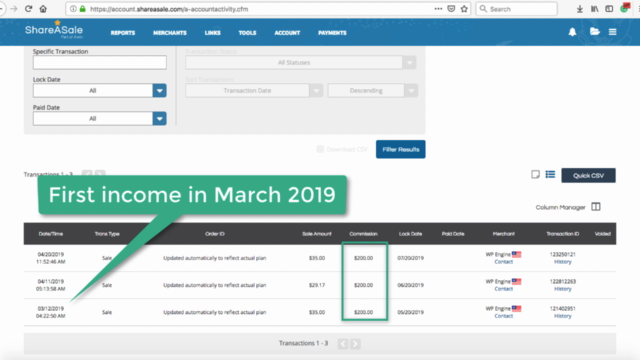This screenshot has height=360, width=640.
Task: Click the Filter Results button
Action: point(400,149)
